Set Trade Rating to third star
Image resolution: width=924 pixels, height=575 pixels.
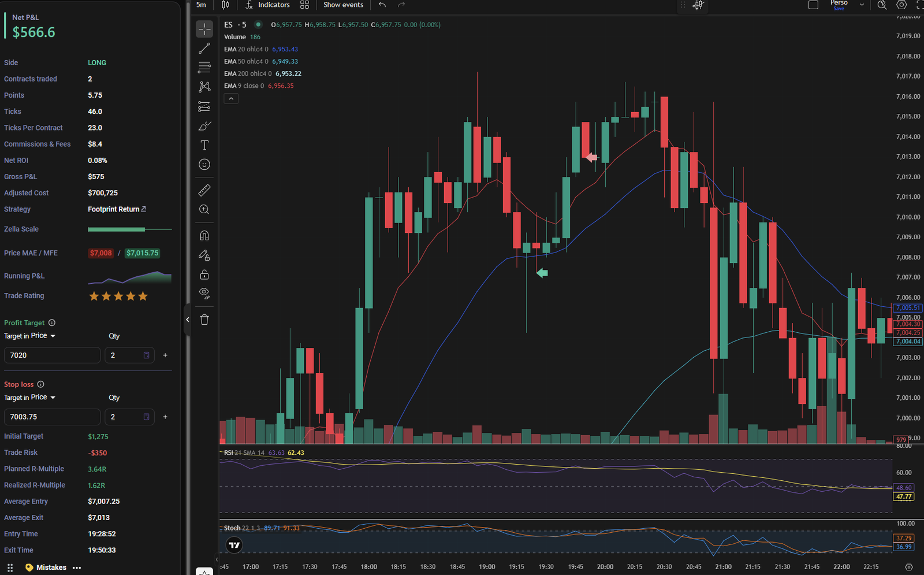tap(118, 296)
